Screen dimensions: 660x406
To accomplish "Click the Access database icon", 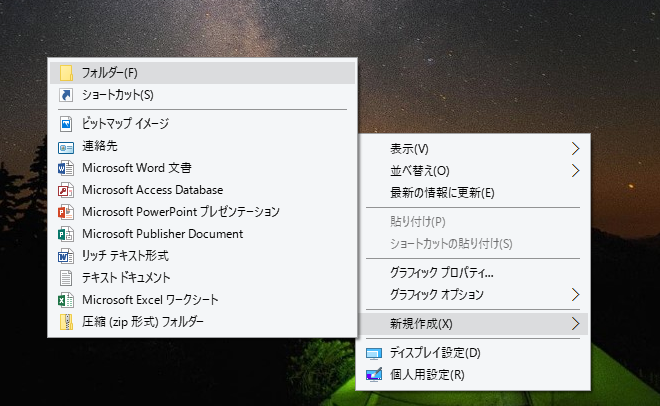I will click(66, 190).
